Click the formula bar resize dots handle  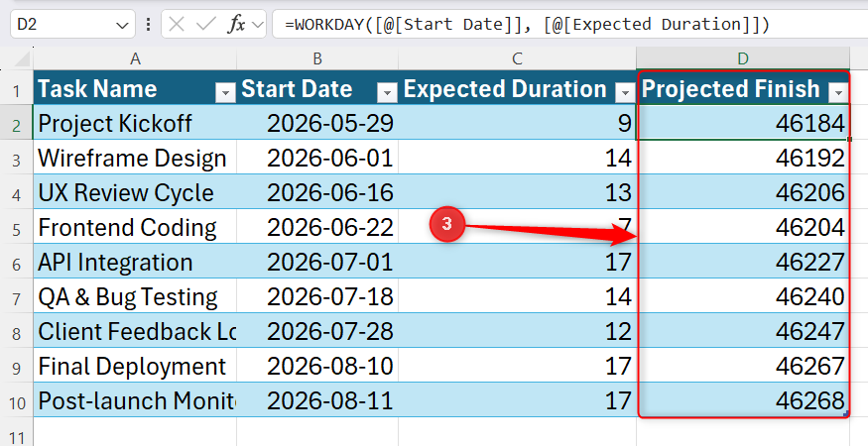click(x=148, y=25)
